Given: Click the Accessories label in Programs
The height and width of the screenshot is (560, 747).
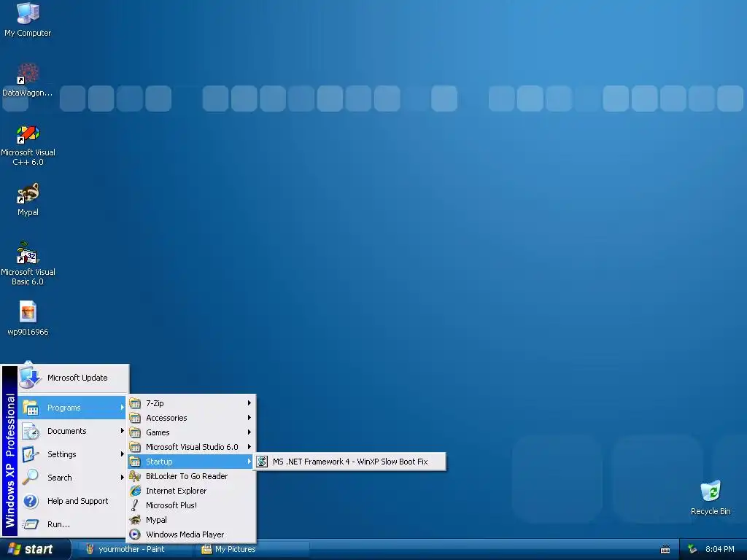Looking at the screenshot, I should 166,418.
